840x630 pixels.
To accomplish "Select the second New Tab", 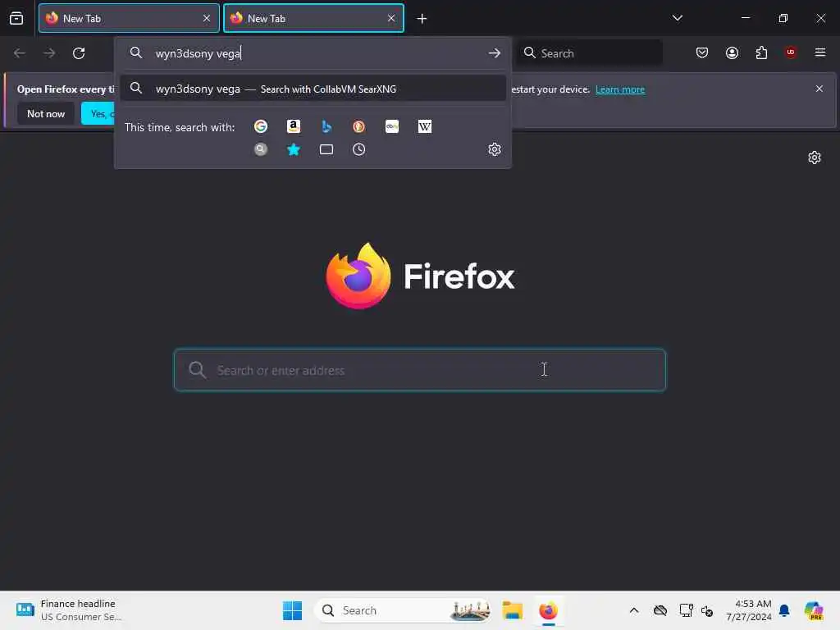I will [x=313, y=18].
